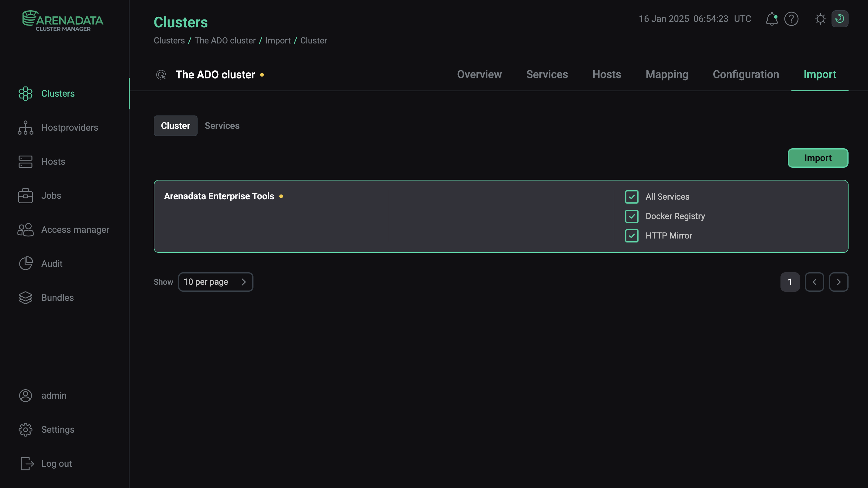
Task: Switch to the Mapping tab
Action: (x=667, y=74)
